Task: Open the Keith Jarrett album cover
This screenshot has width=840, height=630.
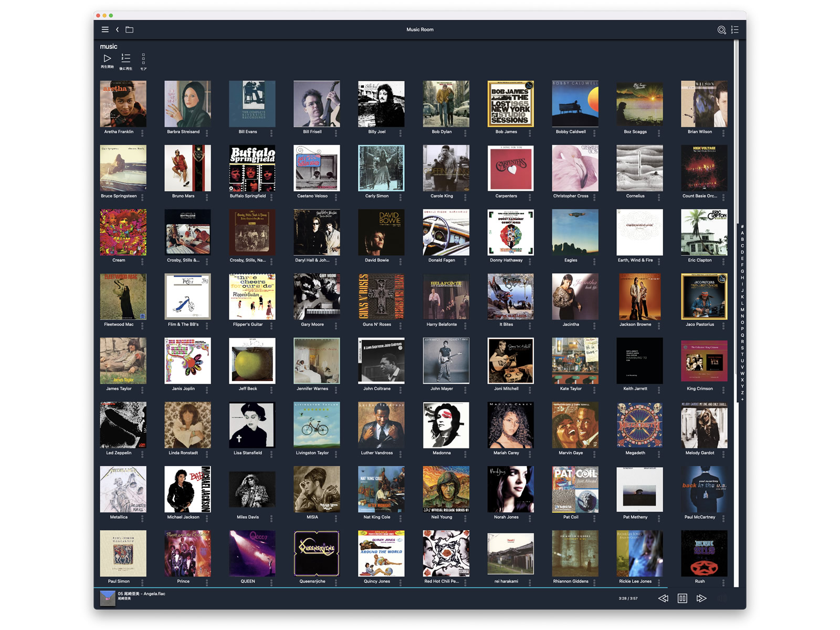Action: pyautogui.click(x=639, y=361)
